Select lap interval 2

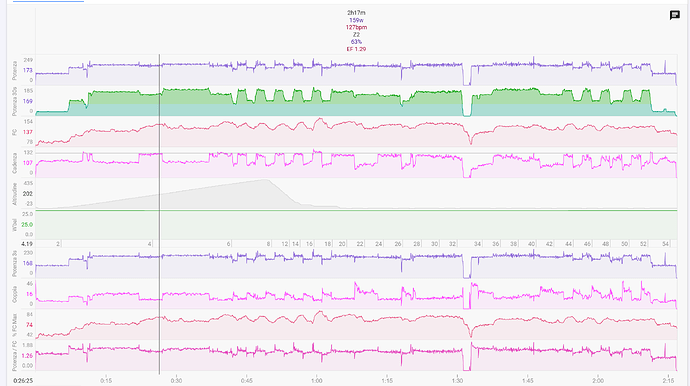[58, 244]
